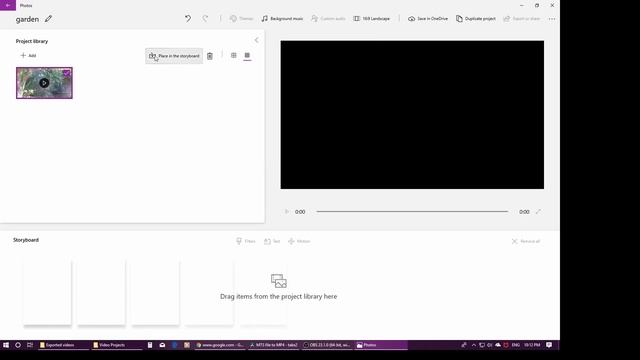Open the storyboard Motion option
The width and height of the screenshot is (640, 360).
(299, 241)
